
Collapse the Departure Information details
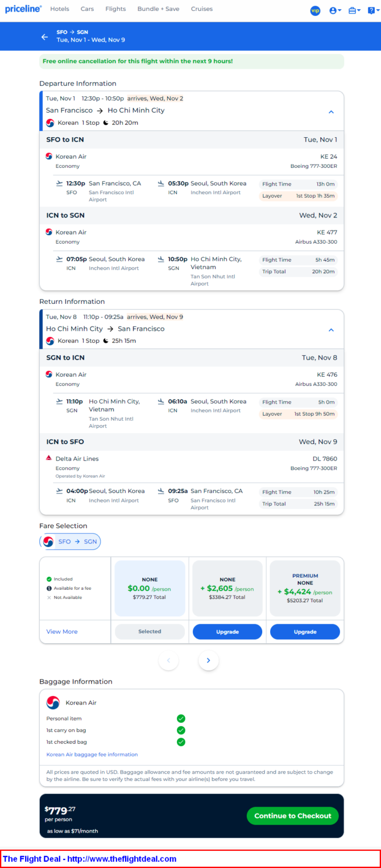point(331,112)
